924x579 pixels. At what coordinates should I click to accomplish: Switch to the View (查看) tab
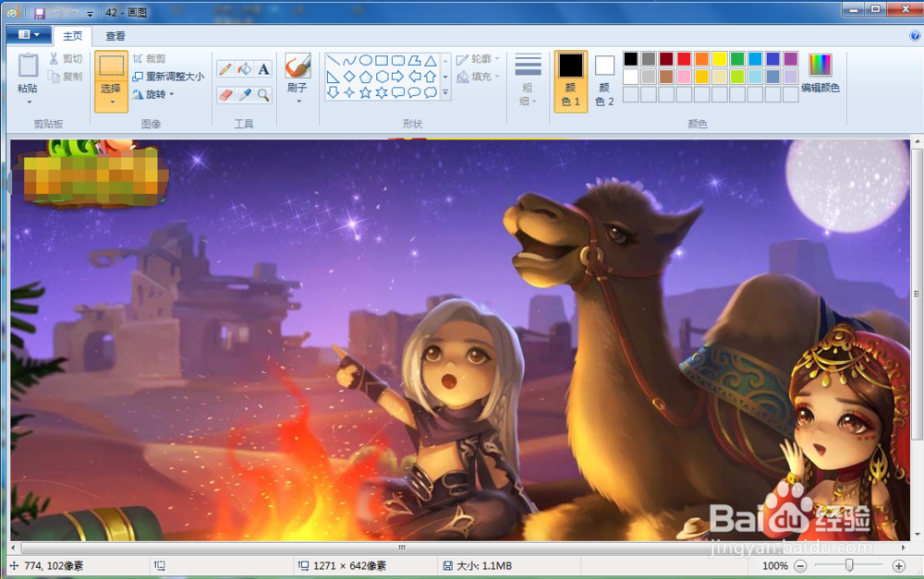coord(115,36)
